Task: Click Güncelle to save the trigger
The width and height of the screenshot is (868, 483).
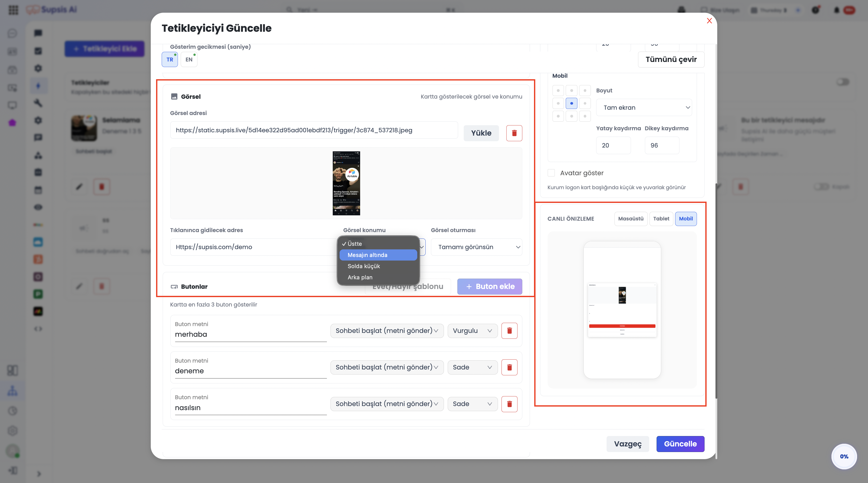Action: 680,444
